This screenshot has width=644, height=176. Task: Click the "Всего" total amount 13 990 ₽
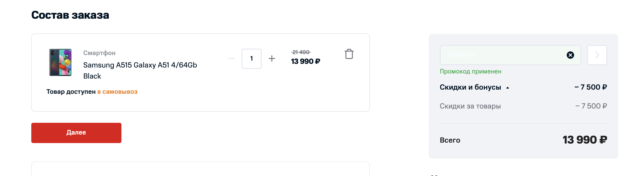[x=584, y=140]
